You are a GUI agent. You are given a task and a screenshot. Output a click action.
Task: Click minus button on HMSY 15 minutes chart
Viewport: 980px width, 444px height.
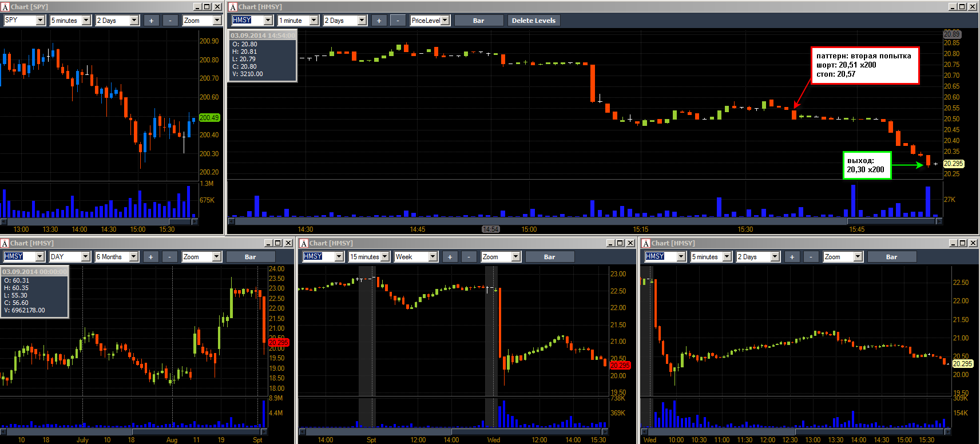469,257
